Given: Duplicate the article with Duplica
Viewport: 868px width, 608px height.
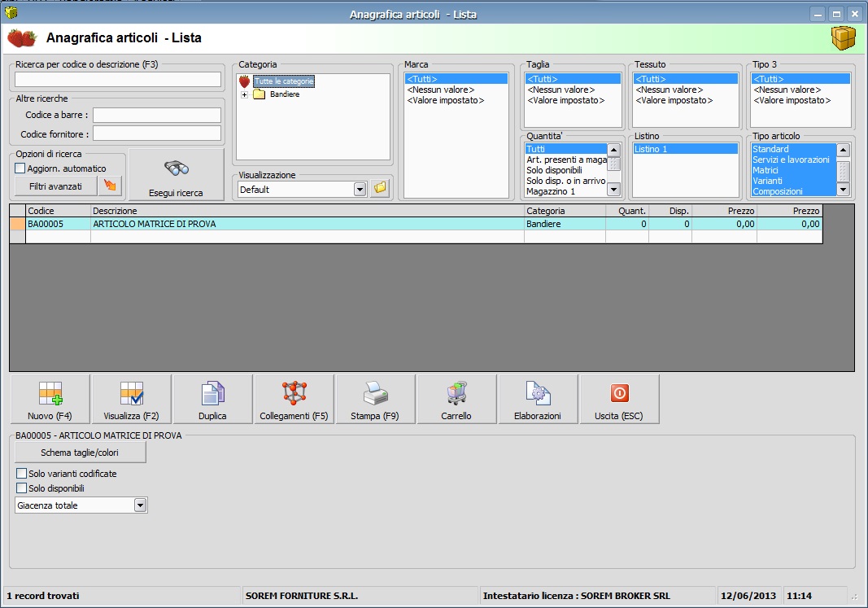Looking at the screenshot, I should (212, 400).
